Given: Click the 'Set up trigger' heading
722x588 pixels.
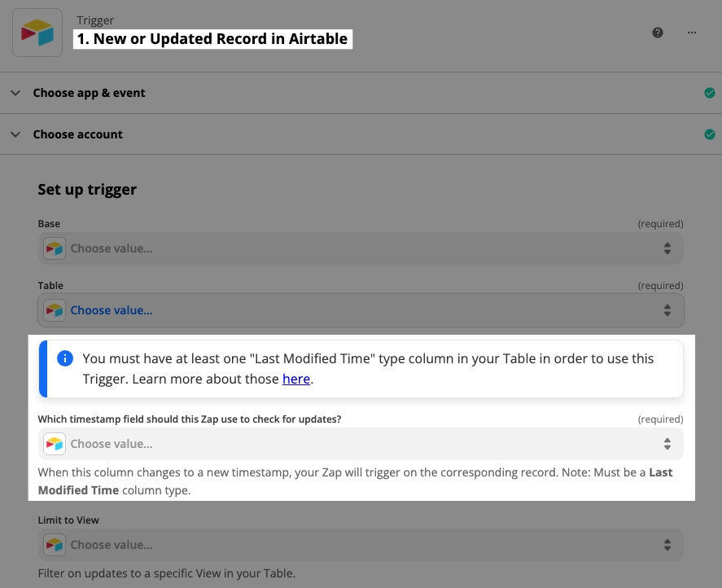Looking at the screenshot, I should point(87,190).
